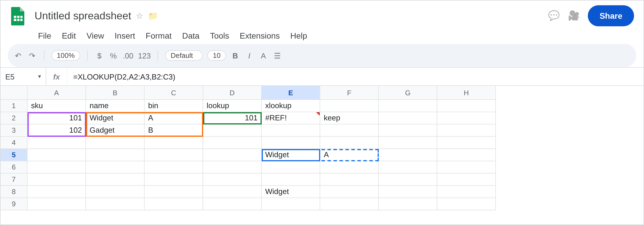This screenshot has height=225, width=644.
Task: Open the Help menu
Action: pos(299,36)
